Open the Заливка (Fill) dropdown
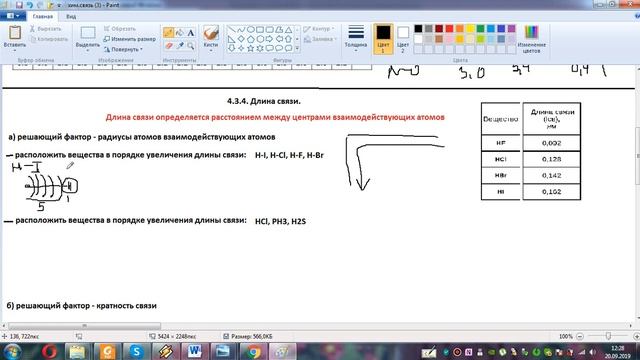The height and width of the screenshot is (360, 640). [320, 39]
